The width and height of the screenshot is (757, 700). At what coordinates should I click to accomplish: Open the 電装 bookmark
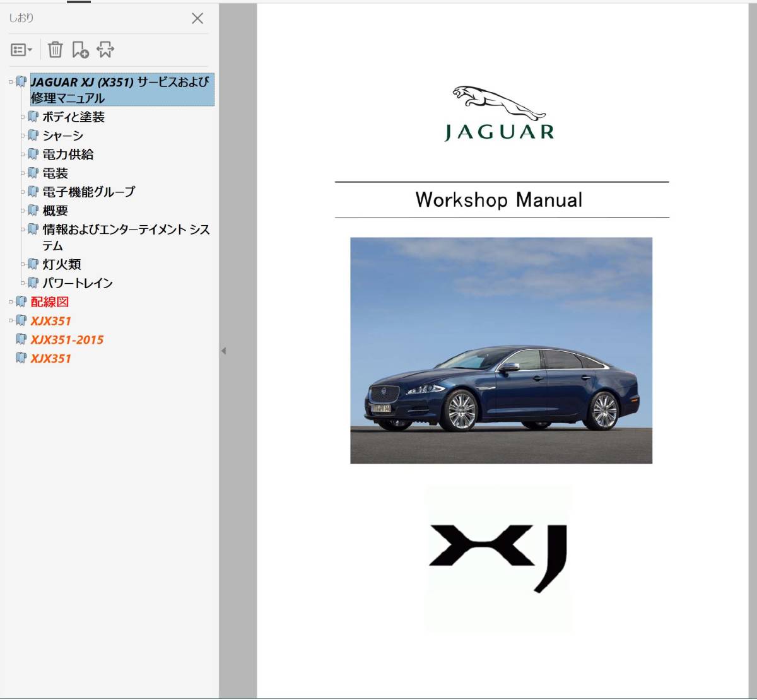coord(55,173)
